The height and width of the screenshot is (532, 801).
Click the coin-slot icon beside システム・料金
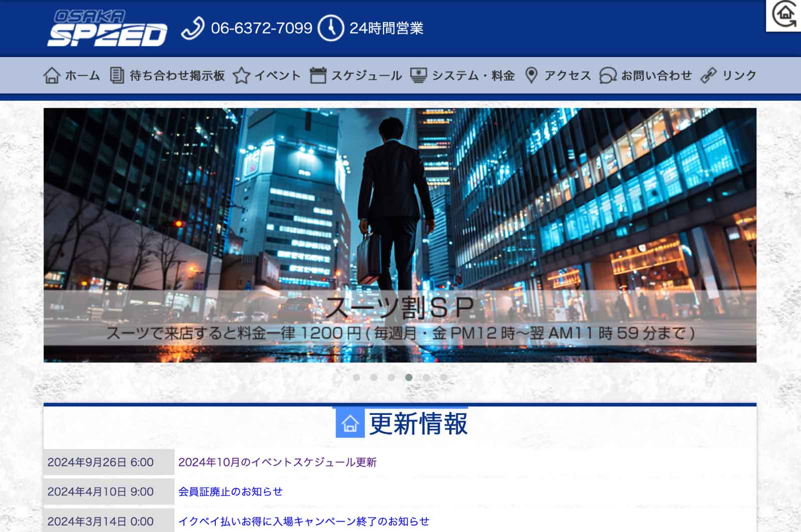pos(418,75)
